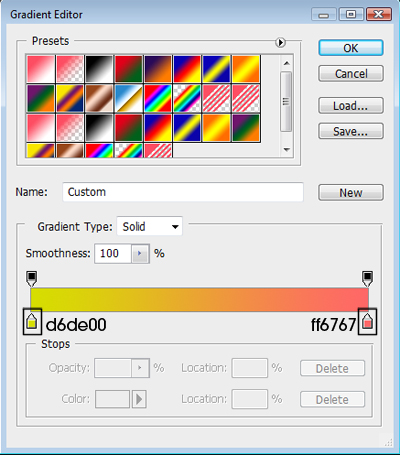The image size is (400, 455).
Task: Click the color stop Location field
Action: click(x=250, y=399)
